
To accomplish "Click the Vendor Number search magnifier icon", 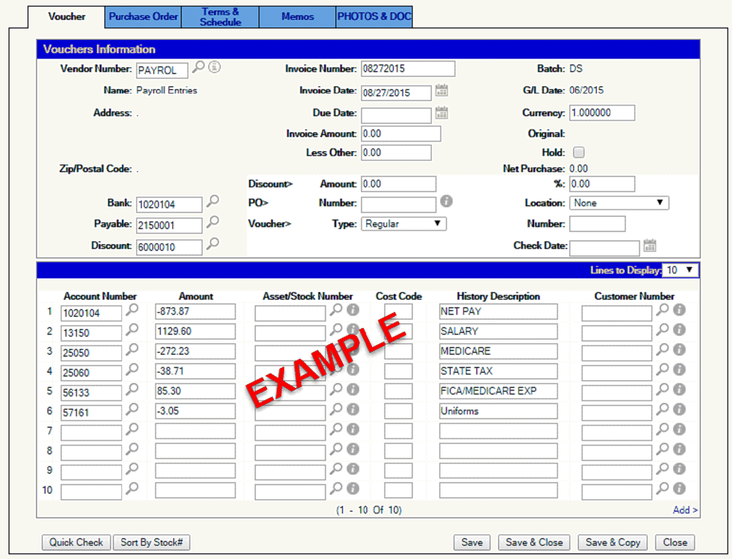I will coord(198,67).
